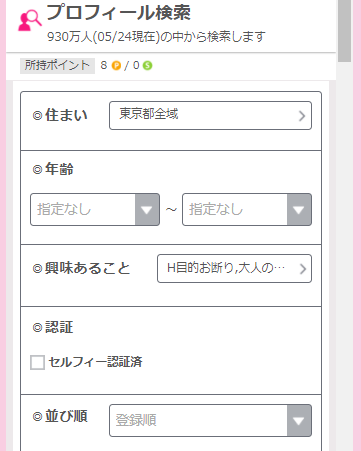Click the chevron arrow in 住まい field
This screenshot has width=361, height=451.
click(302, 116)
